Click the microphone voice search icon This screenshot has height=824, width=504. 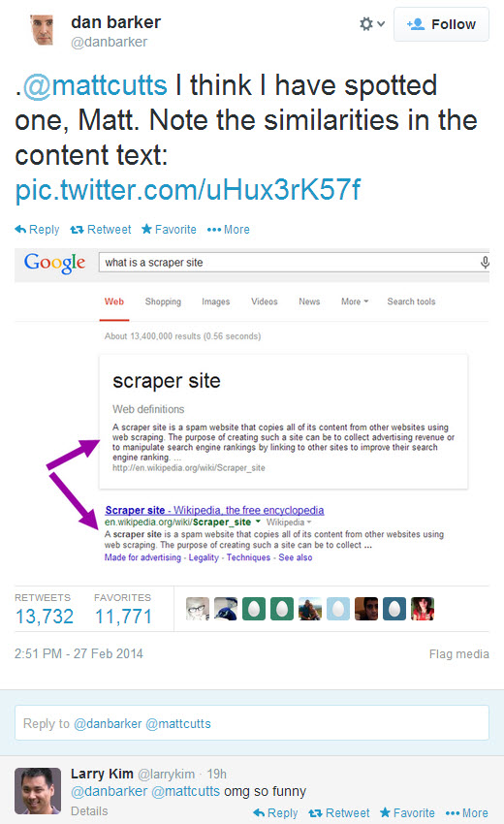(x=485, y=262)
